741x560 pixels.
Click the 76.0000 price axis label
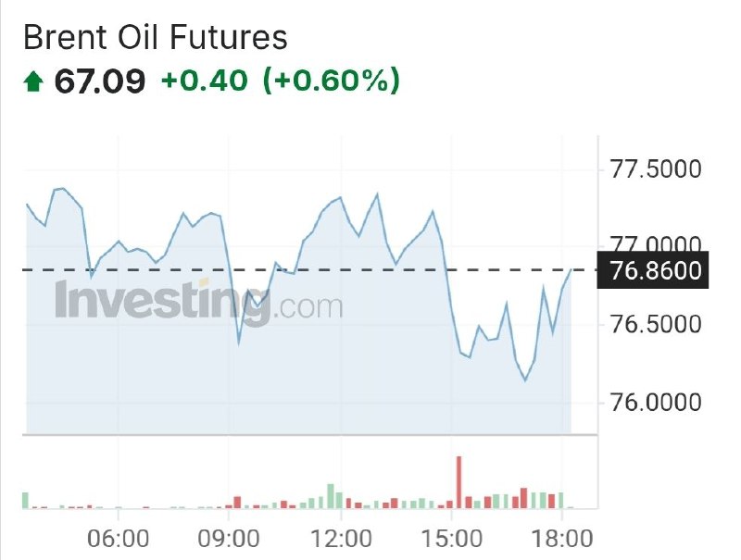(x=656, y=403)
